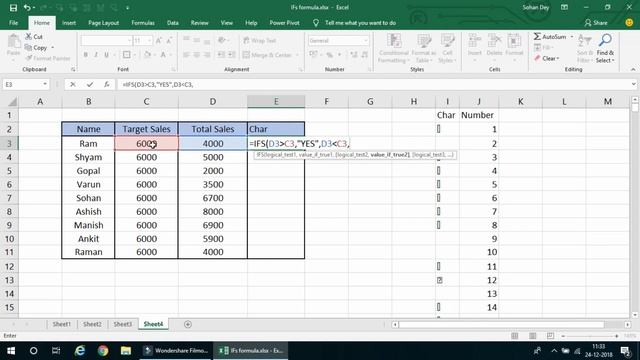Click the zoom slider in the status bar
The width and height of the screenshot is (640, 360).
pos(590,336)
